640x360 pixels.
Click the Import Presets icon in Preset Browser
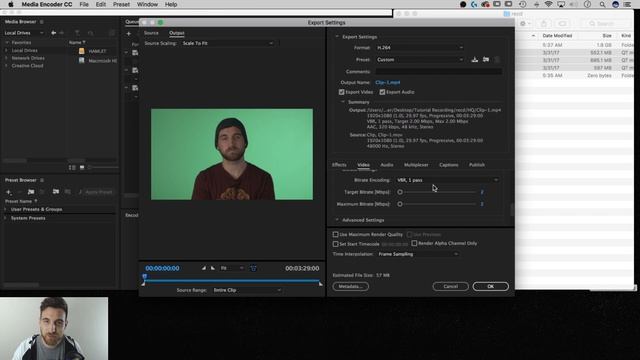[x=56, y=192]
